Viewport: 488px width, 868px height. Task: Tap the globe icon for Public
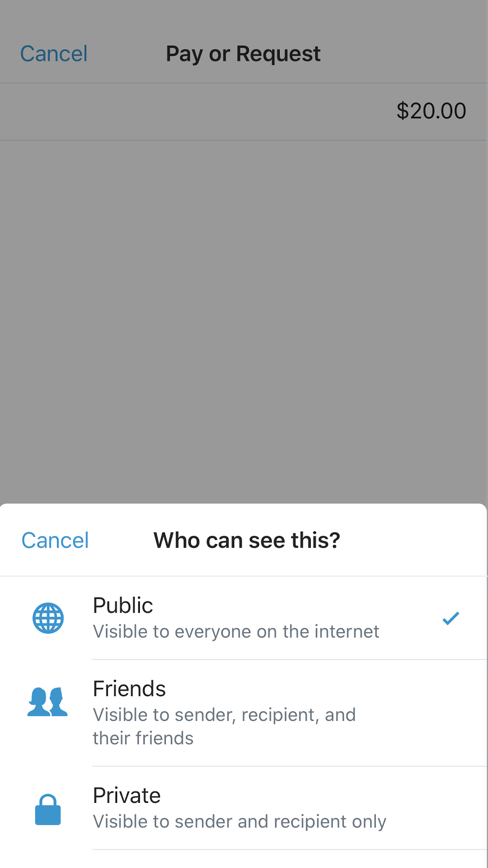coord(48,618)
